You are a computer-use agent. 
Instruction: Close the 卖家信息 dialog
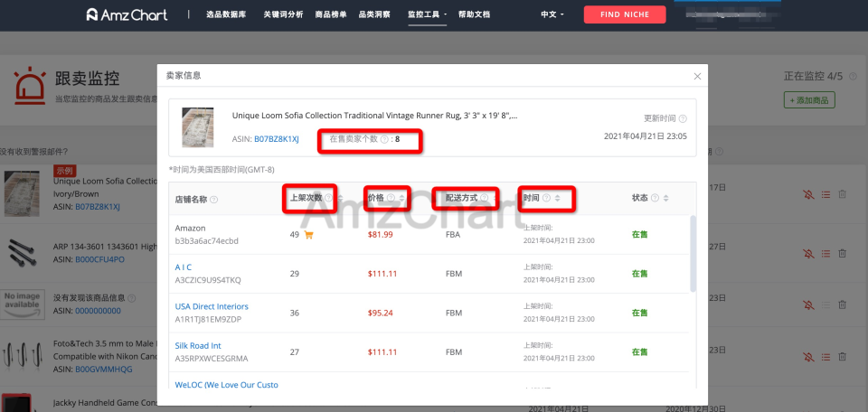tap(697, 76)
